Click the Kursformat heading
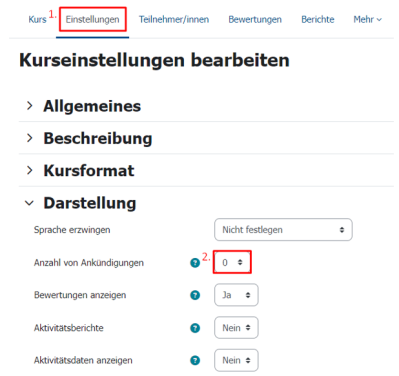Screen dimensions: 399x376 [89, 171]
